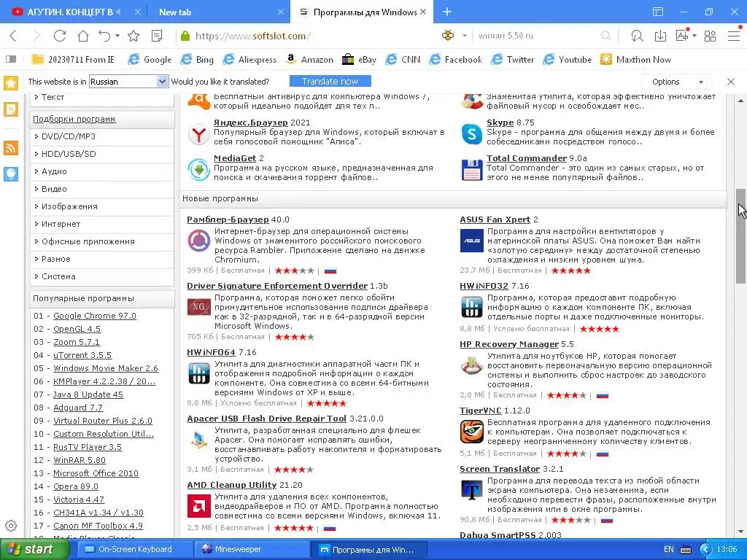Reload the page with the Refresh icon

(x=60, y=36)
